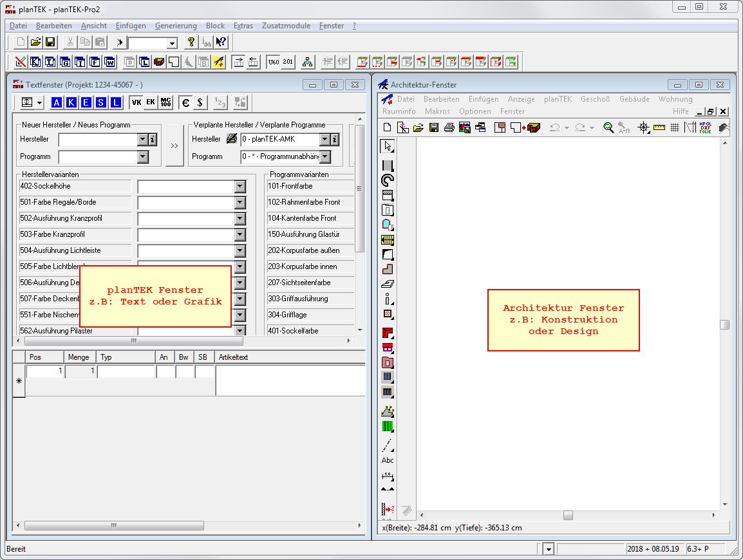Toggle the VK price mode button
The image size is (743, 560).
[x=136, y=102]
